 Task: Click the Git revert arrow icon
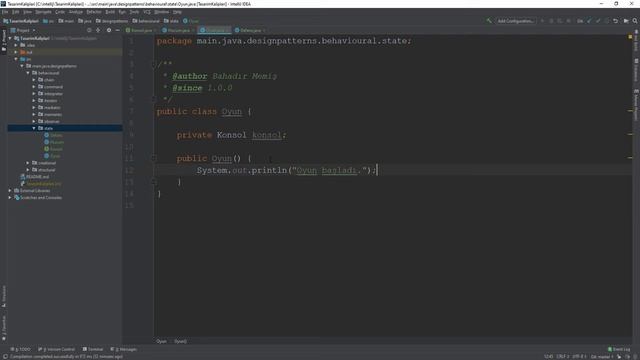tap(616, 21)
